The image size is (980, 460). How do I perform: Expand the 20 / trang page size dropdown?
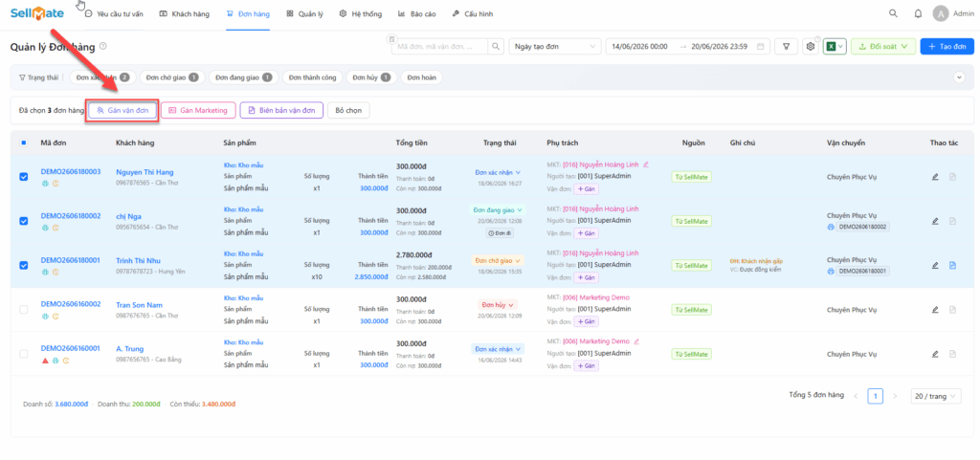click(x=936, y=396)
